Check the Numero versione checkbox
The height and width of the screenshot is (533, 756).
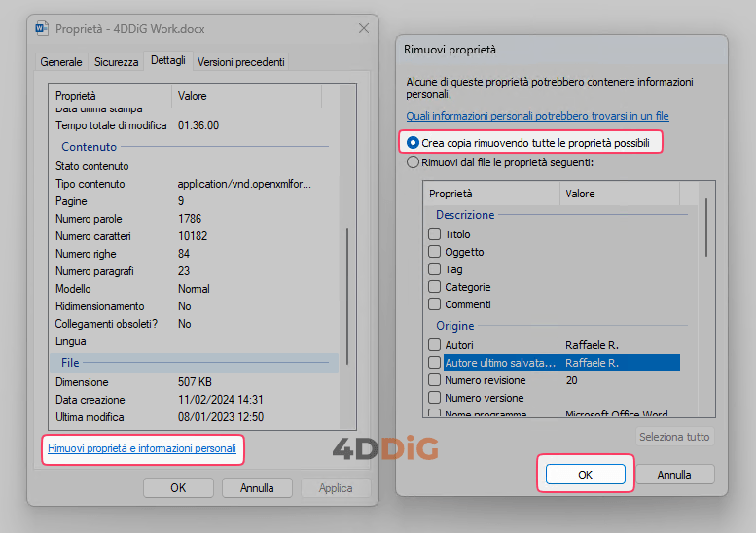tap(434, 398)
